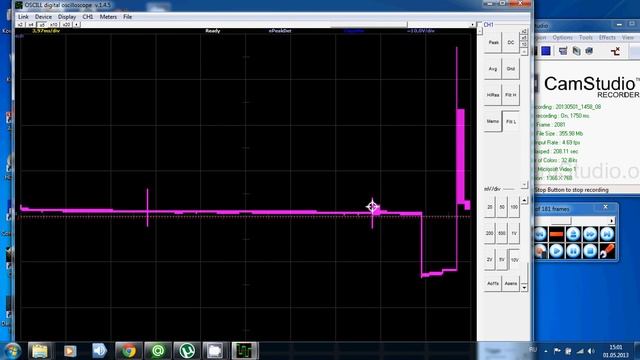Viewport: 640px width, 360px height.
Task: Open CamStudio Effects menu
Action: [607, 38]
